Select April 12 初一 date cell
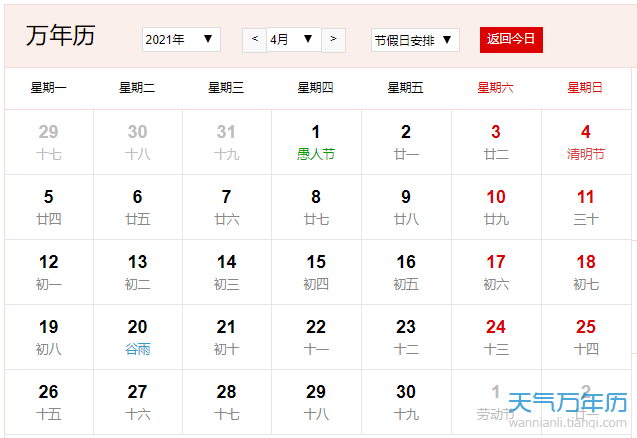This screenshot has width=637, height=438. (x=49, y=272)
